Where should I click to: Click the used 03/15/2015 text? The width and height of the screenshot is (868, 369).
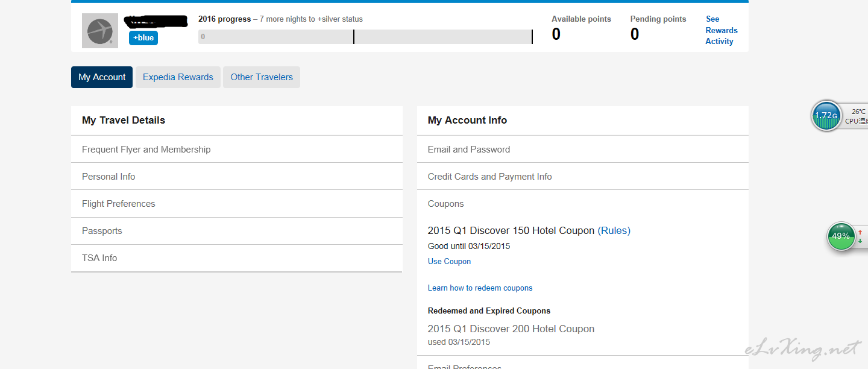(459, 342)
